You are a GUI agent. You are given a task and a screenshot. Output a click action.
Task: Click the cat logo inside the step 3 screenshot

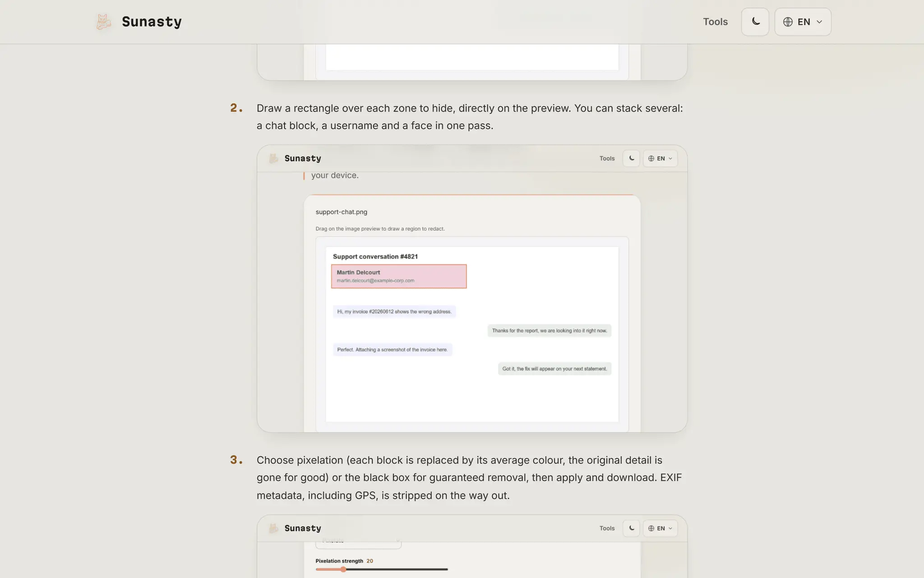click(x=273, y=528)
